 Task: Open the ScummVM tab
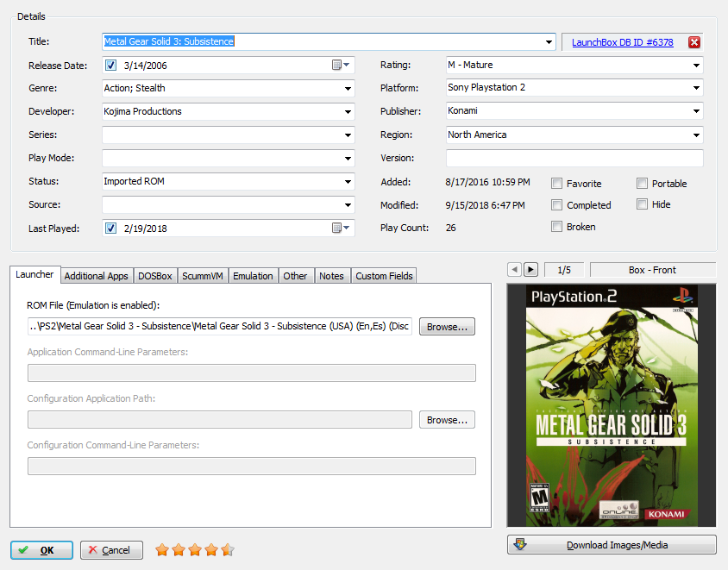(x=203, y=276)
